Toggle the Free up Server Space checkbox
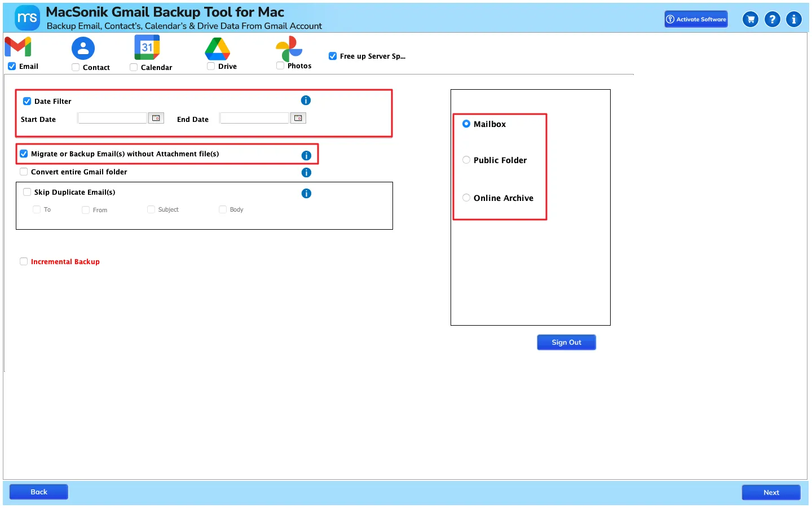The width and height of the screenshot is (812, 508). 333,56
